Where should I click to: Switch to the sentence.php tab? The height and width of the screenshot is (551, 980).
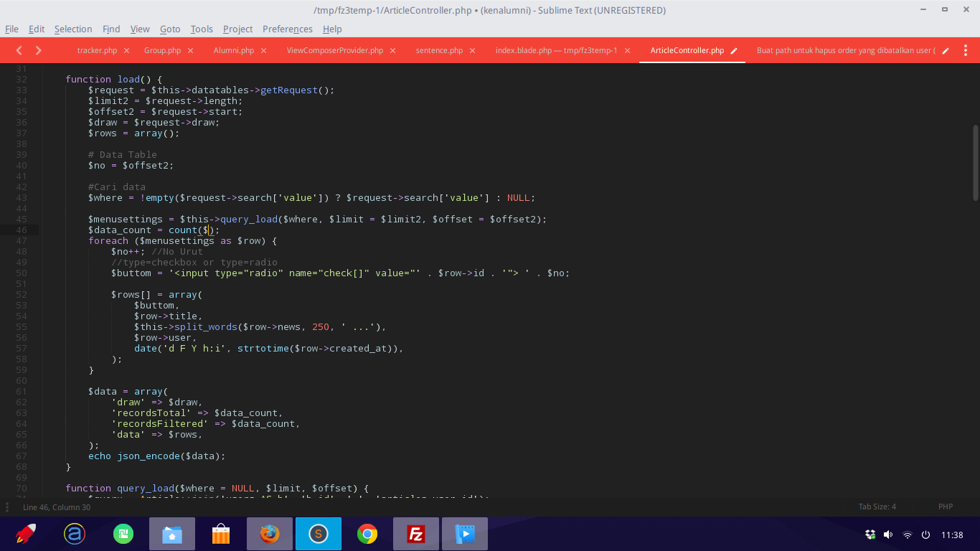click(x=439, y=50)
